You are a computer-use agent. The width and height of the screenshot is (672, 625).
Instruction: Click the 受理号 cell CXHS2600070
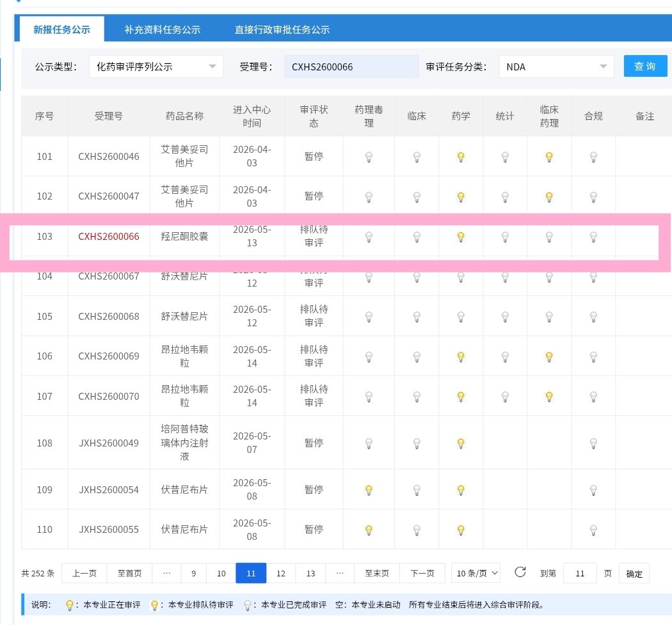pyautogui.click(x=109, y=396)
